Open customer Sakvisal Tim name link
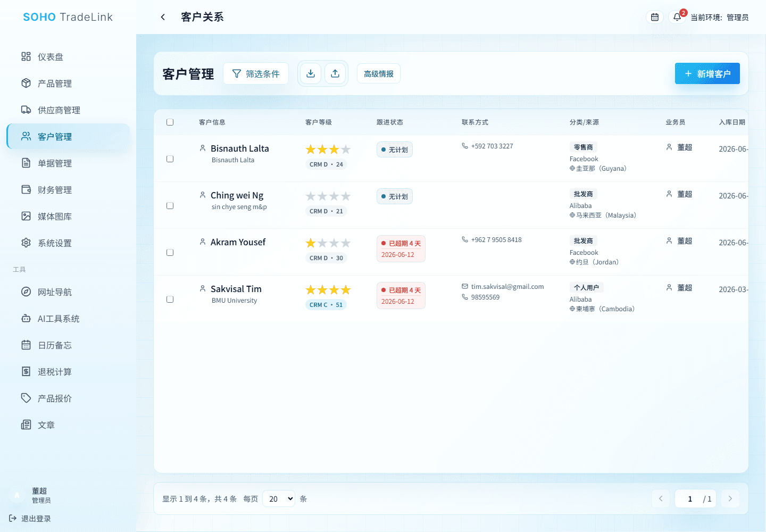766x532 pixels. pos(236,289)
